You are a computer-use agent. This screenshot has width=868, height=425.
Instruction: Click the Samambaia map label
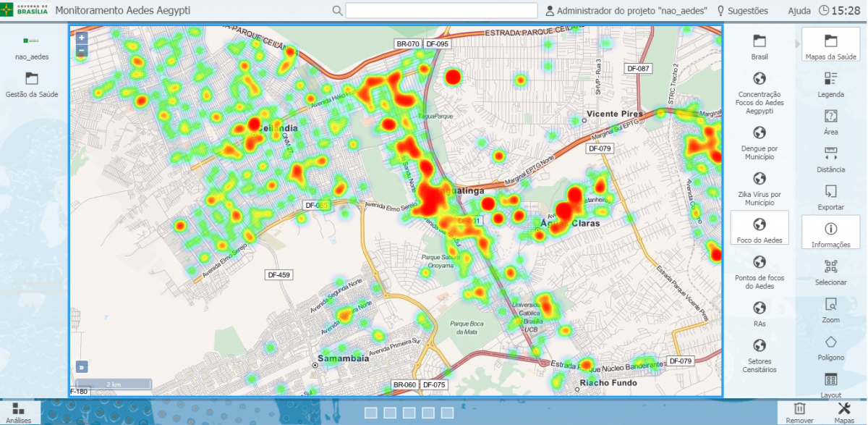(344, 358)
